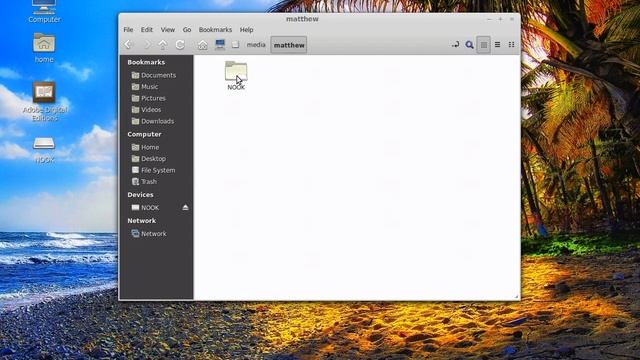
Task: Open Computer location from the toolbar
Action: click(220, 44)
